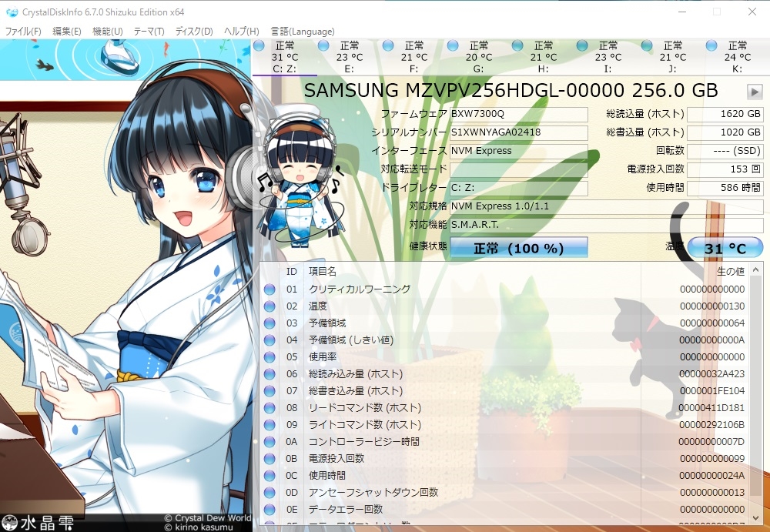Click the drive letter field C: Z:
Screen dimensions: 770x532
518,188
